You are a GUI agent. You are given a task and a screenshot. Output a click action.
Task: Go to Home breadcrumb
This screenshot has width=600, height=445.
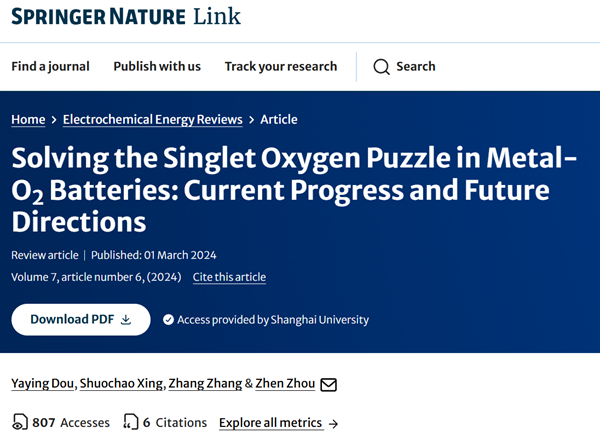28,119
